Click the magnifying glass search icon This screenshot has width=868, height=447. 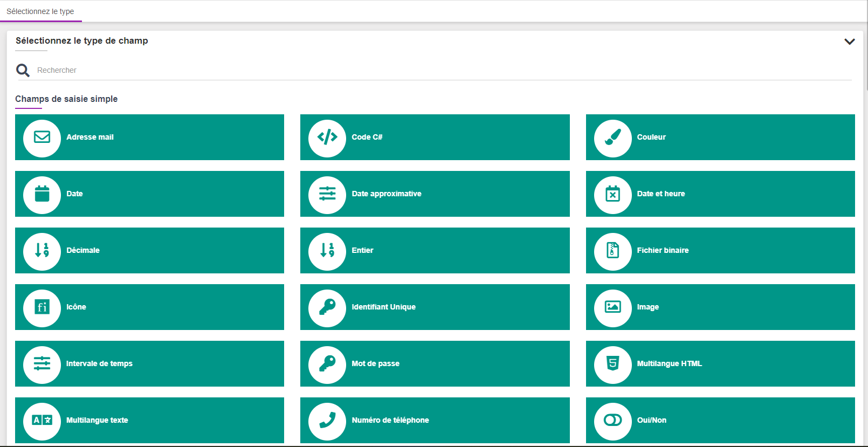[x=23, y=71]
